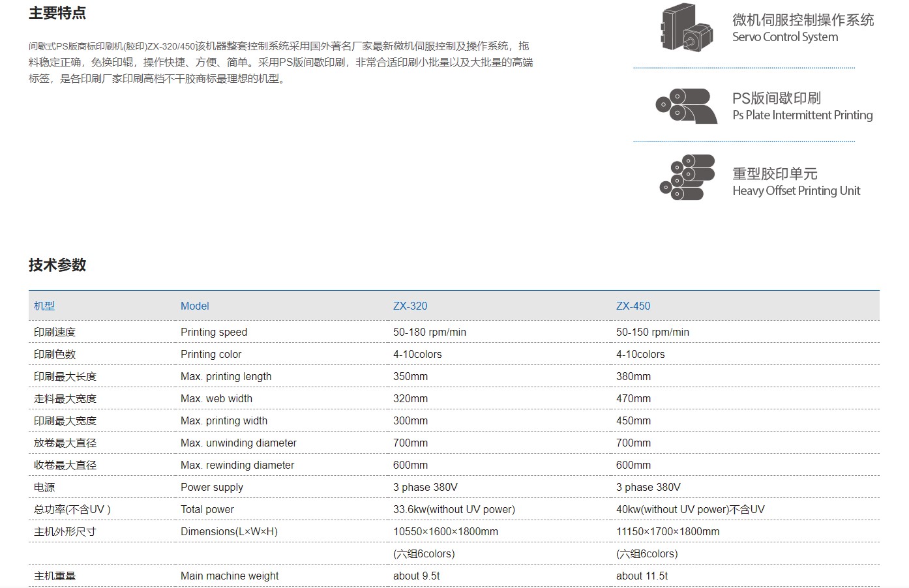Image resolution: width=909 pixels, height=588 pixels.
Task: Select the PS版间歇印刷 heading
Action: pos(776,98)
